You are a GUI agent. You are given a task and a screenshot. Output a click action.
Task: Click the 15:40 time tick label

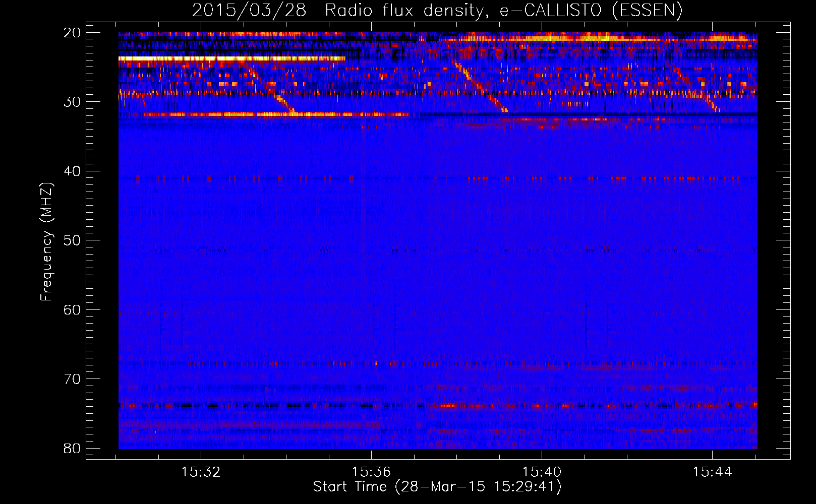coord(542,472)
